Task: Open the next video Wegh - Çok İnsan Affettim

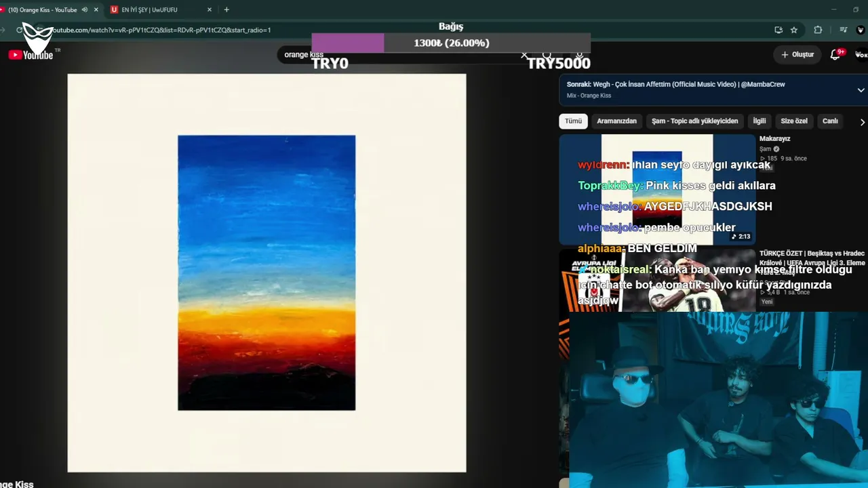Action: pyautogui.click(x=675, y=84)
